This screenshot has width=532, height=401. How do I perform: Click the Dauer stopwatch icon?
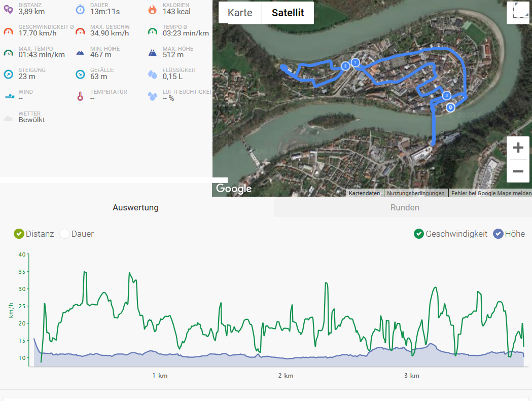coord(80,10)
